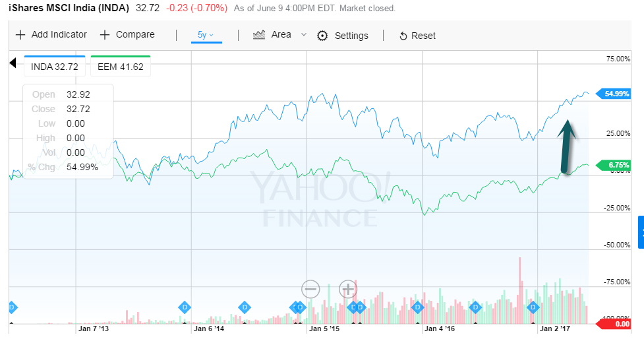This screenshot has width=644, height=345.
Task: Select the Area chart type label
Action: coord(281,34)
